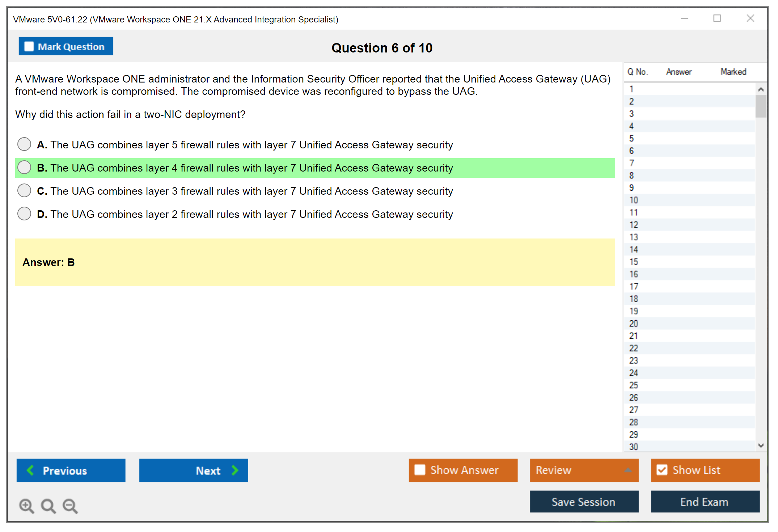
Task: Click the green left arrow on Previous
Action: (x=30, y=470)
